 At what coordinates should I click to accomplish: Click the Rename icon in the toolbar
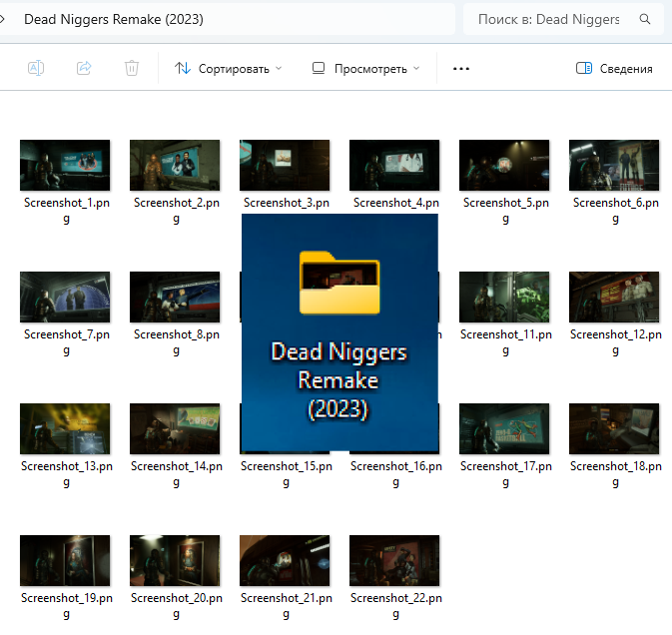(x=36, y=68)
